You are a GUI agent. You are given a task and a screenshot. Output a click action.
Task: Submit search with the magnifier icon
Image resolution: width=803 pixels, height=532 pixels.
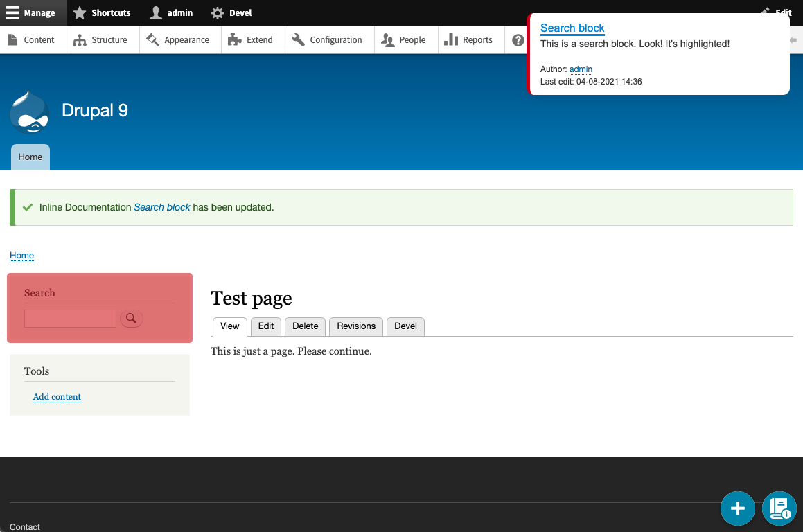[131, 318]
